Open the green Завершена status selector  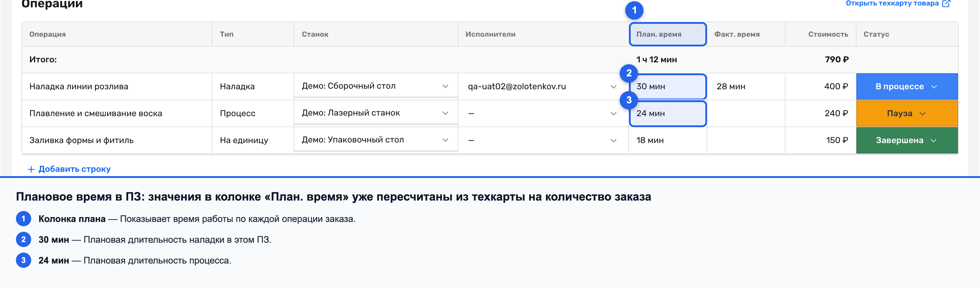coord(907,140)
